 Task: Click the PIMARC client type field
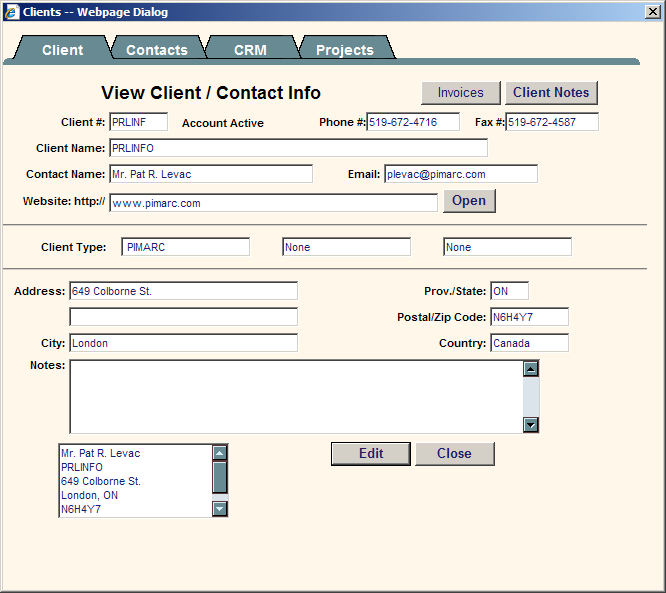tap(186, 247)
